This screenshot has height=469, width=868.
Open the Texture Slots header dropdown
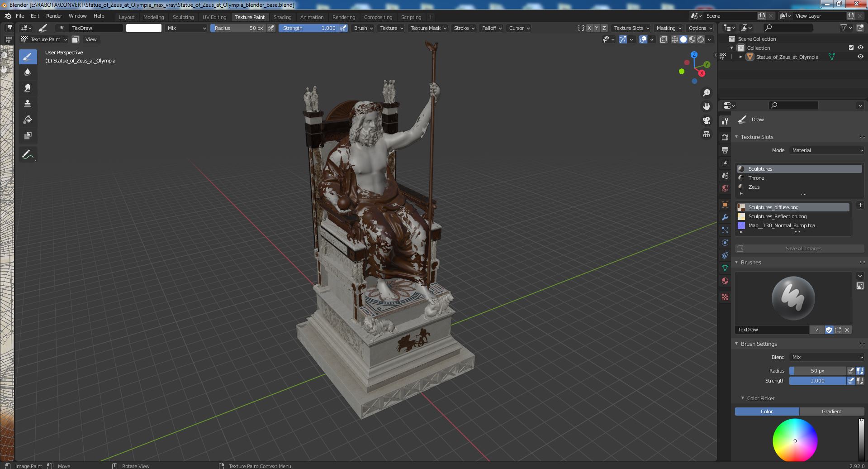point(631,28)
